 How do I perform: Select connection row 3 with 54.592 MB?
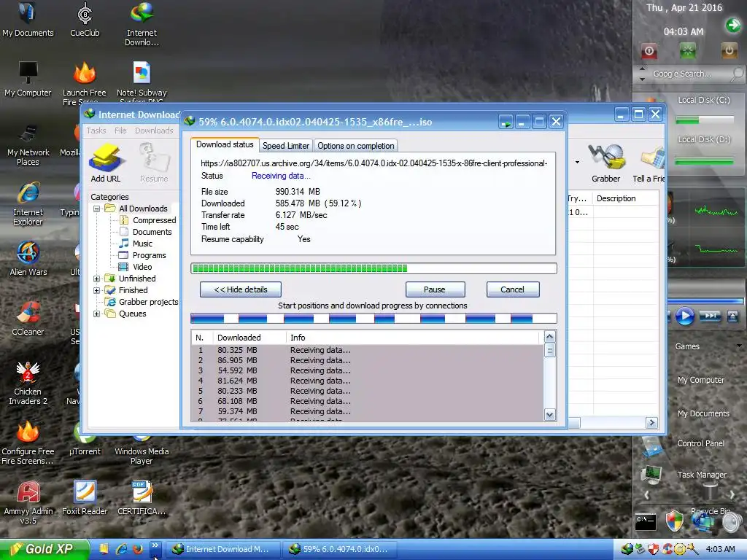tap(367, 370)
